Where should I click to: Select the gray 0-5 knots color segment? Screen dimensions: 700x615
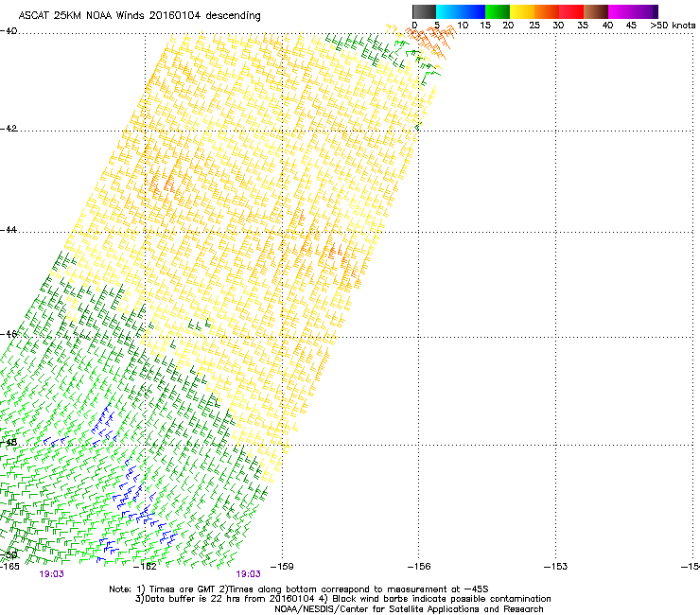click(424, 11)
